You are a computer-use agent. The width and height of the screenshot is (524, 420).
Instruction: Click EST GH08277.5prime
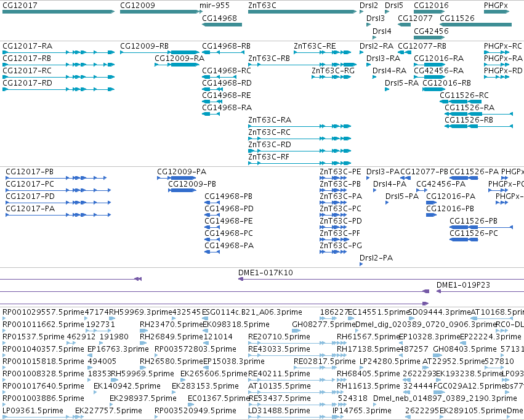(296, 331)
